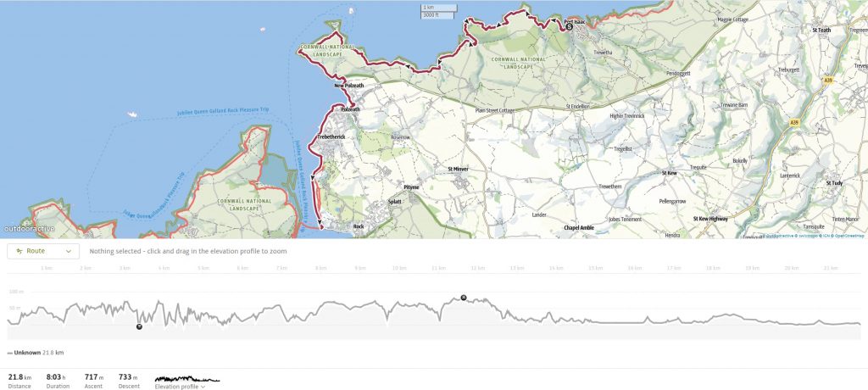This screenshot has height=390, width=868.
Task: Click the black start marker on elevation profile
Action: [139, 326]
